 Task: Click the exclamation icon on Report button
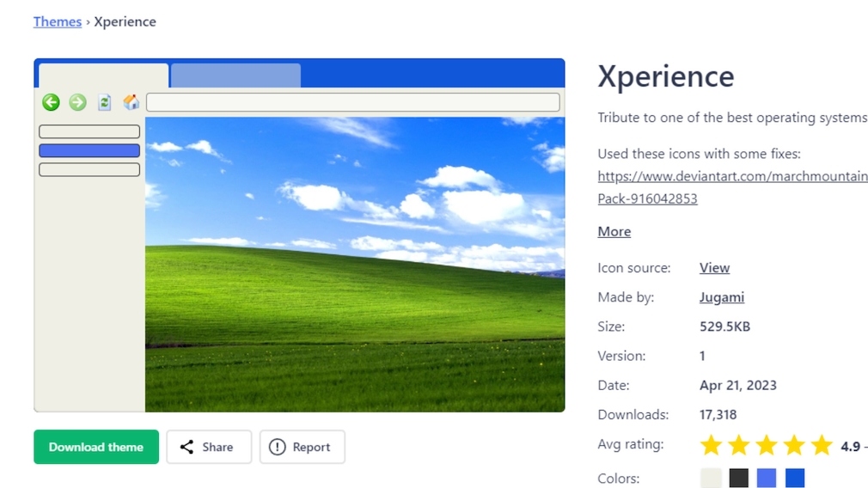(x=278, y=447)
